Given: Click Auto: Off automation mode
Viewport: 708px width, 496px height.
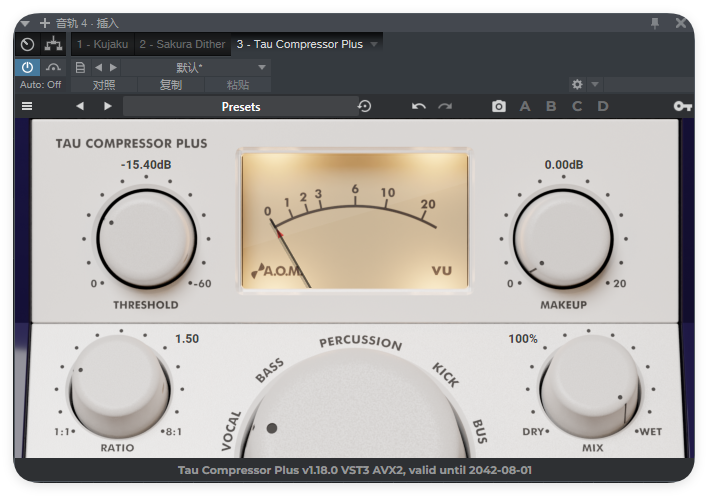Looking at the screenshot, I should (x=41, y=85).
